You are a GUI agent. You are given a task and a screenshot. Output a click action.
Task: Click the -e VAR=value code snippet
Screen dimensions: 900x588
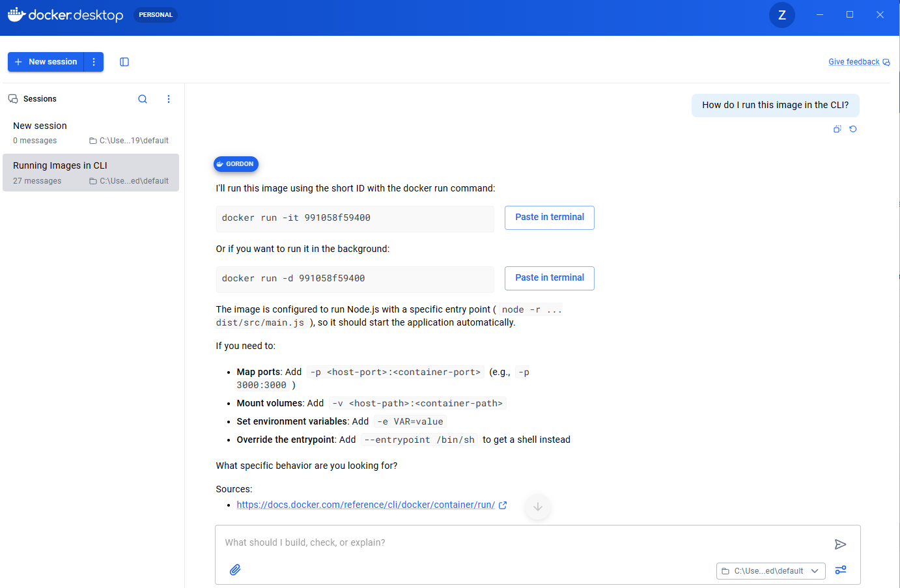coord(410,422)
